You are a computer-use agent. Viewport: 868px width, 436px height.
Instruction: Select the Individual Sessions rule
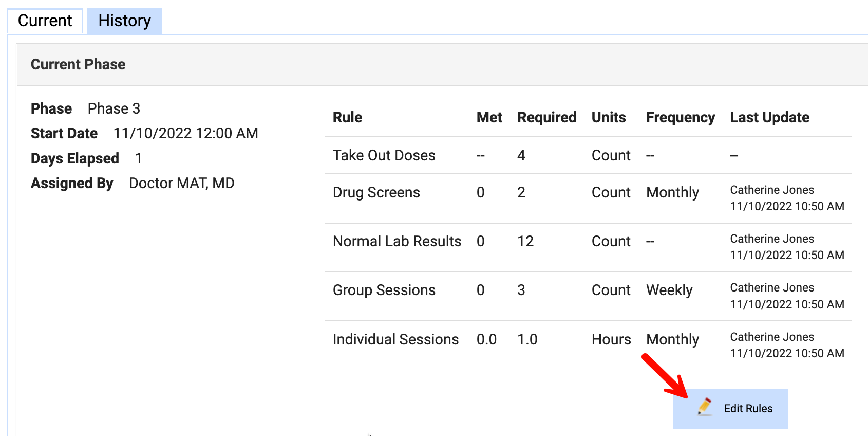(395, 339)
